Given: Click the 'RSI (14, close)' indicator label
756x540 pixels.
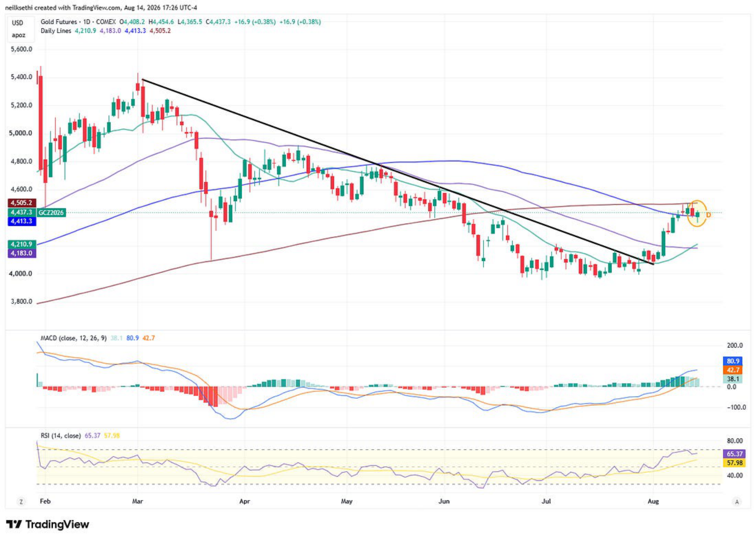Looking at the screenshot, I should [60, 436].
